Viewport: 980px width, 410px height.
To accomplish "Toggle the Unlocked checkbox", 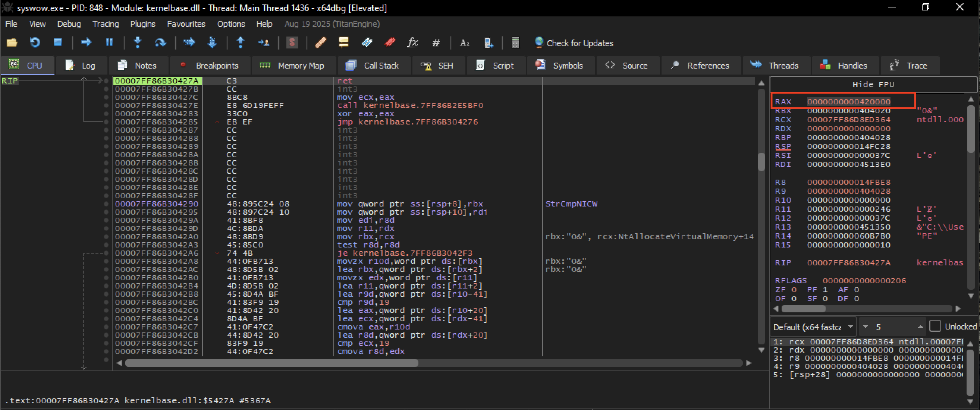I will click(x=935, y=327).
